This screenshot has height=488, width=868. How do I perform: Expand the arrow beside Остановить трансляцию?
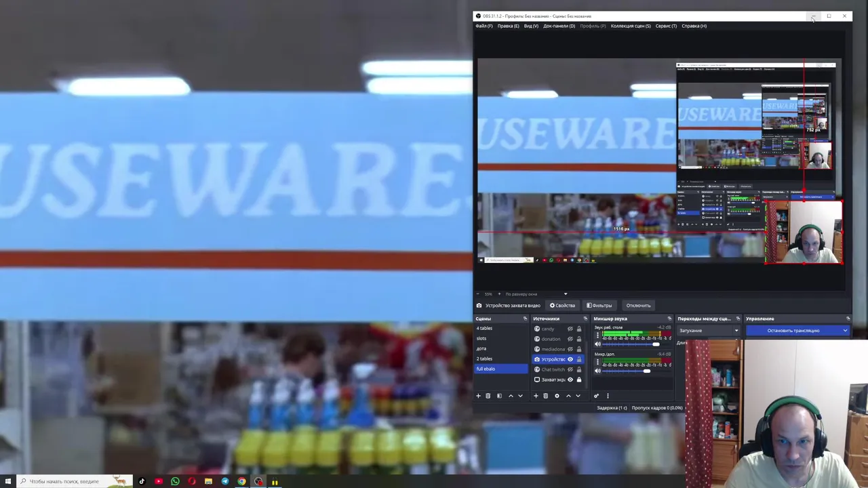845,331
